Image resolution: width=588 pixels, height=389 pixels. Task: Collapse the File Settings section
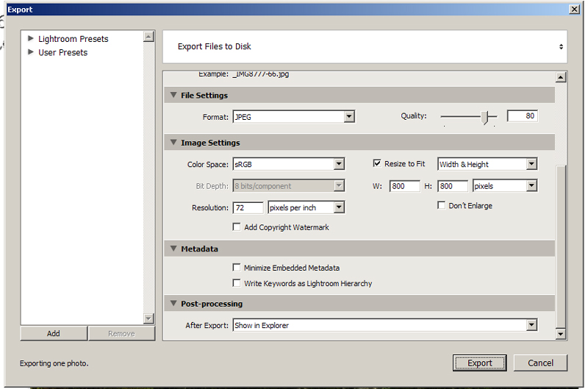point(173,95)
